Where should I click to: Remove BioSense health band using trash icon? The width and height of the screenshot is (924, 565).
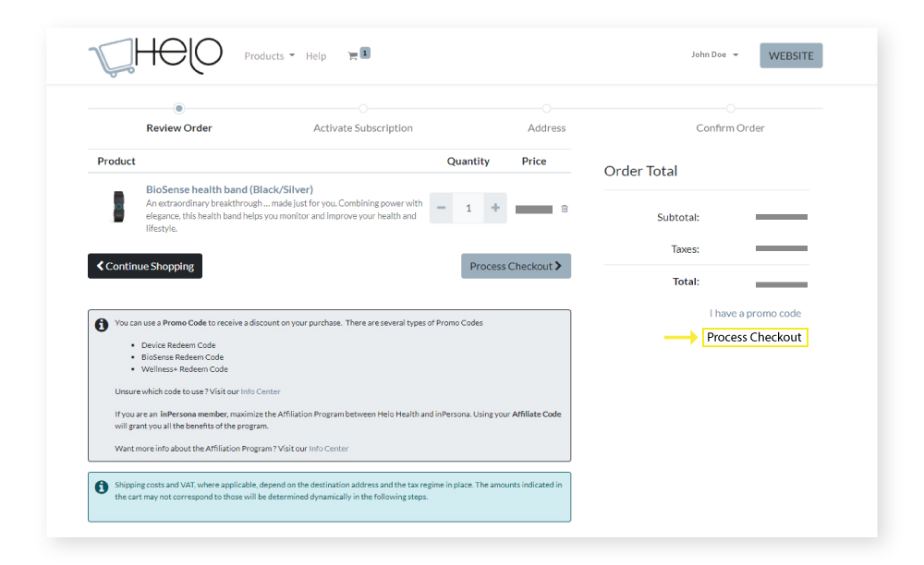565,209
